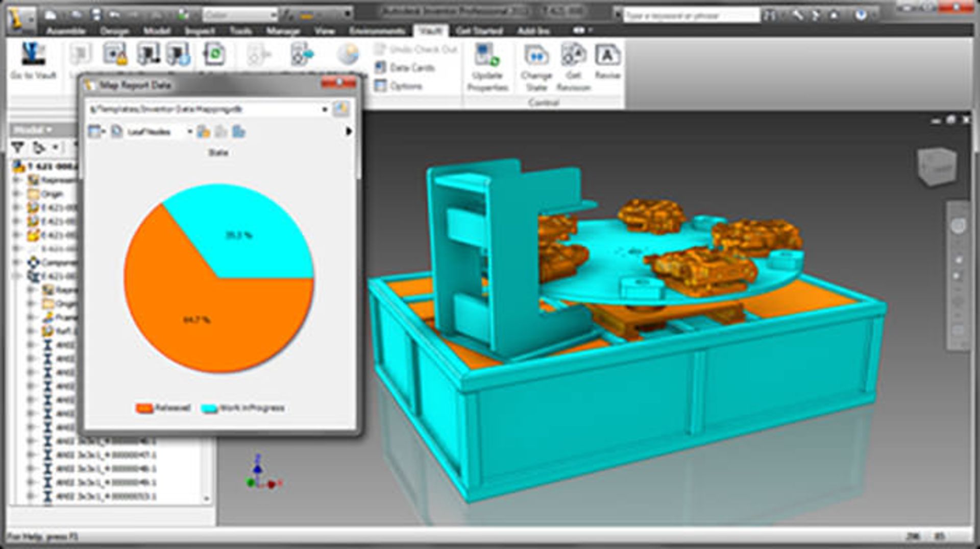Screen dimensions: 980x549
Task: Click the orange Released legend swatch
Action: tap(144, 409)
